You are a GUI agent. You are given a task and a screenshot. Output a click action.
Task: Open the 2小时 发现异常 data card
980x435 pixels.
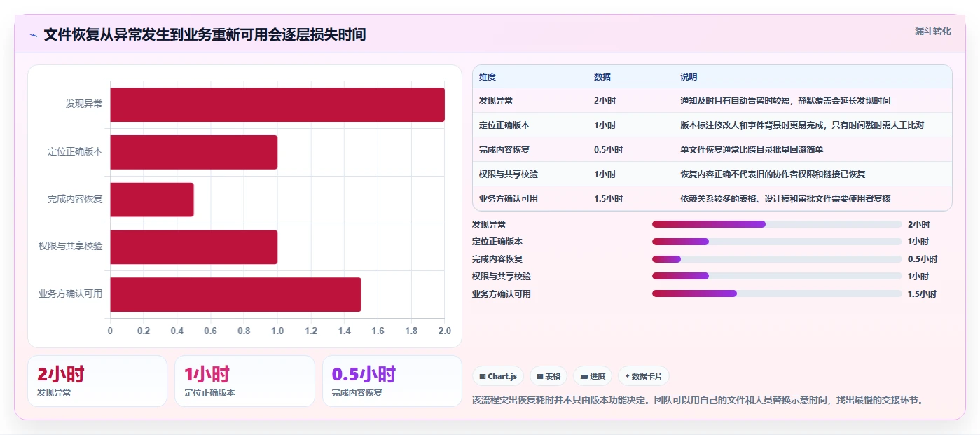[97, 381]
